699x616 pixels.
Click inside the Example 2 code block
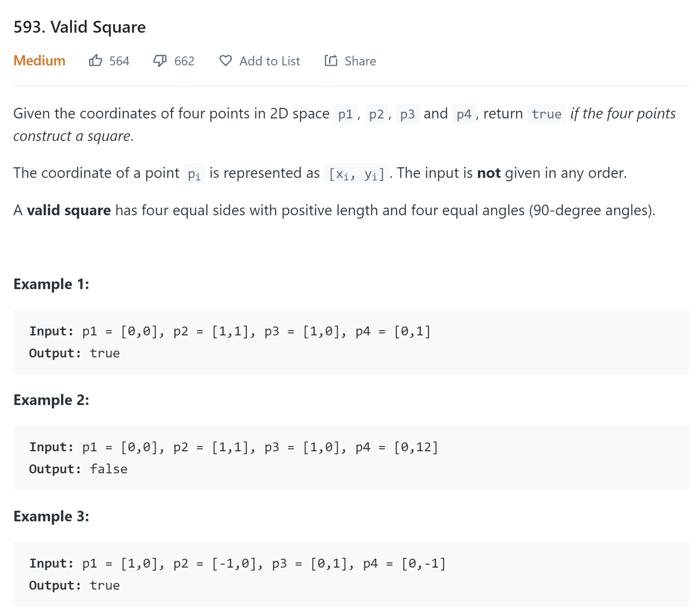351,458
